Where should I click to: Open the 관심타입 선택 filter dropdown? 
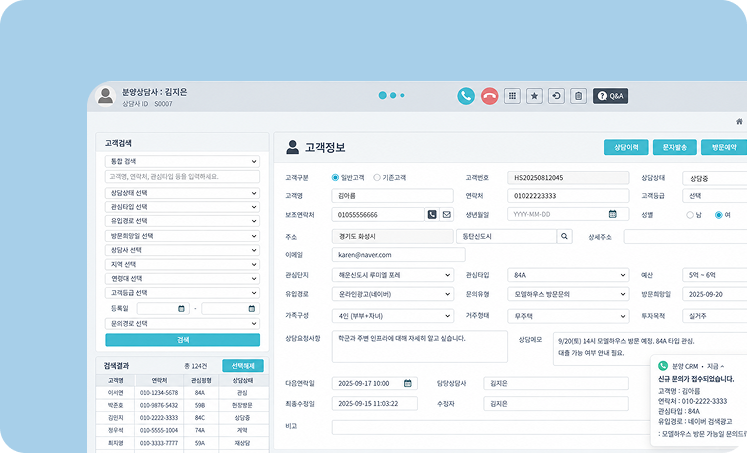(182, 207)
